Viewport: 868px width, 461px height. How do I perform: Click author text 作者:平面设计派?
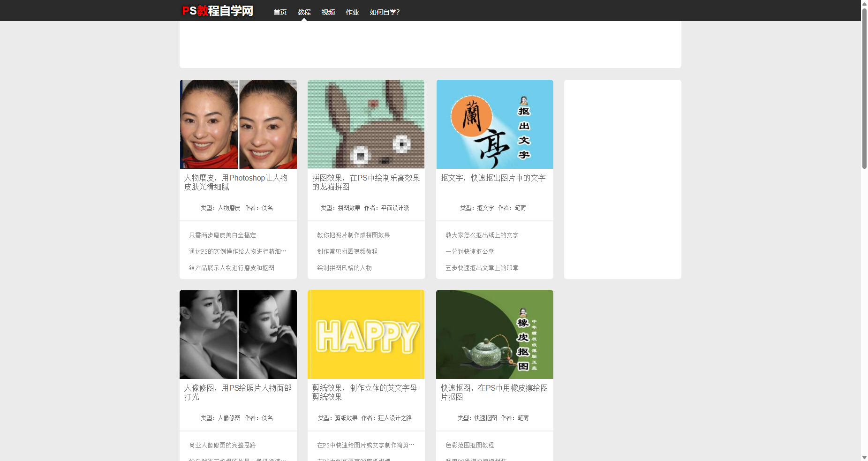click(x=387, y=208)
